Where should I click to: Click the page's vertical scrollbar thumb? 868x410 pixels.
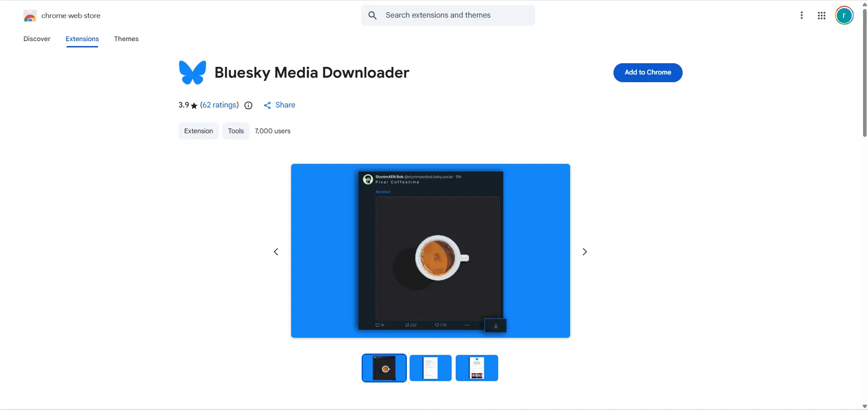864,72
